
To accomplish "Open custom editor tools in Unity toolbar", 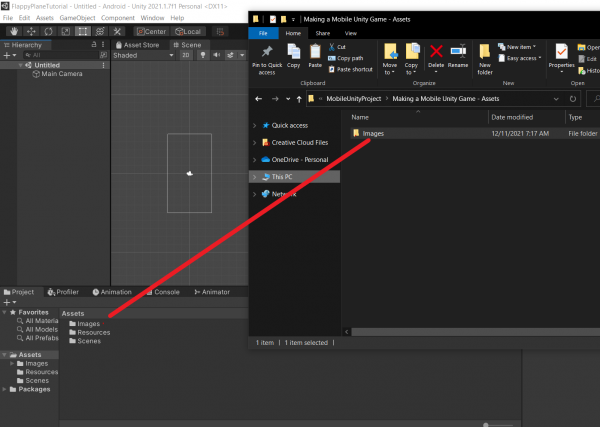I will (117, 31).
